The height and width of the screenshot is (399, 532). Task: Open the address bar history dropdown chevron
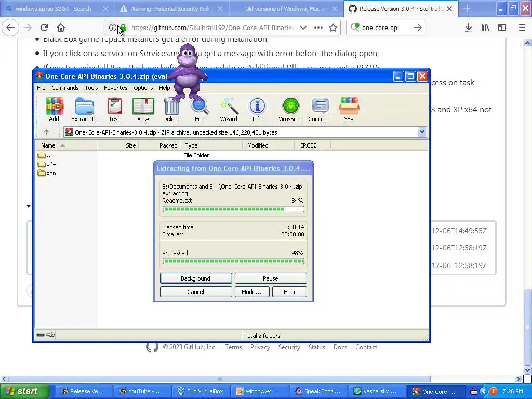click(303, 28)
